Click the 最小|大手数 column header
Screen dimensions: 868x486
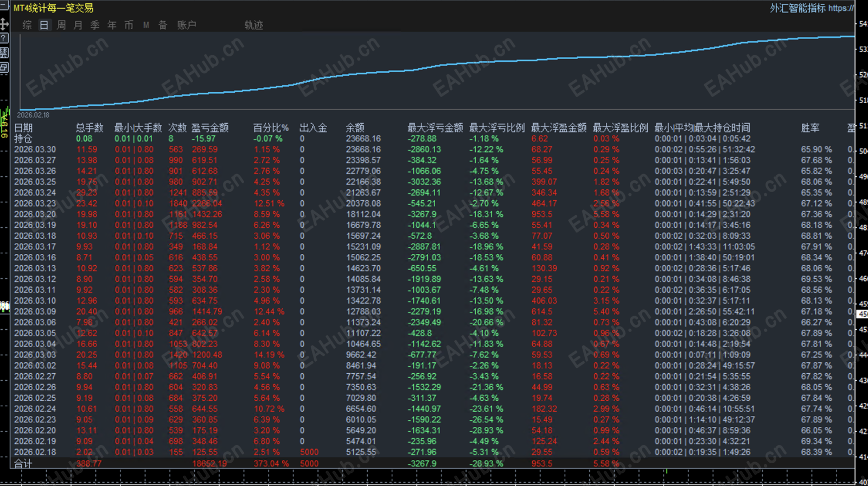point(138,128)
